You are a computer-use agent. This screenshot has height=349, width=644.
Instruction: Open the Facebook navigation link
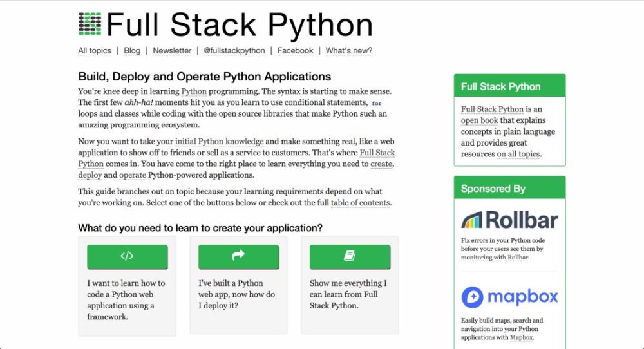[x=295, y=51]
